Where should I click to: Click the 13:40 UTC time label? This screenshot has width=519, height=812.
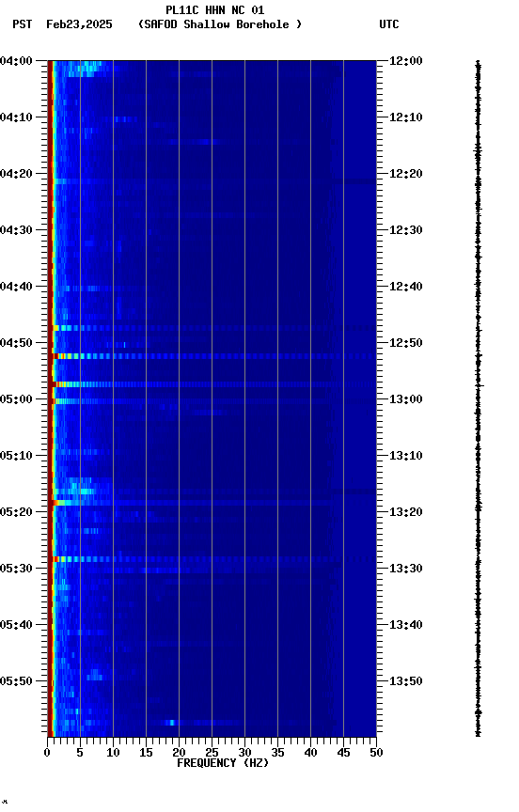[x=406, y=626]
